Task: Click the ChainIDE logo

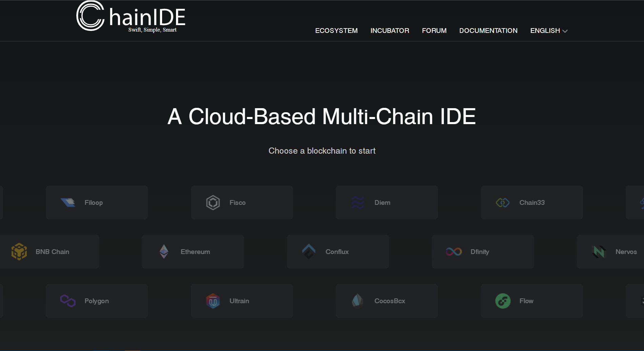Action: [x=131, y=17]
